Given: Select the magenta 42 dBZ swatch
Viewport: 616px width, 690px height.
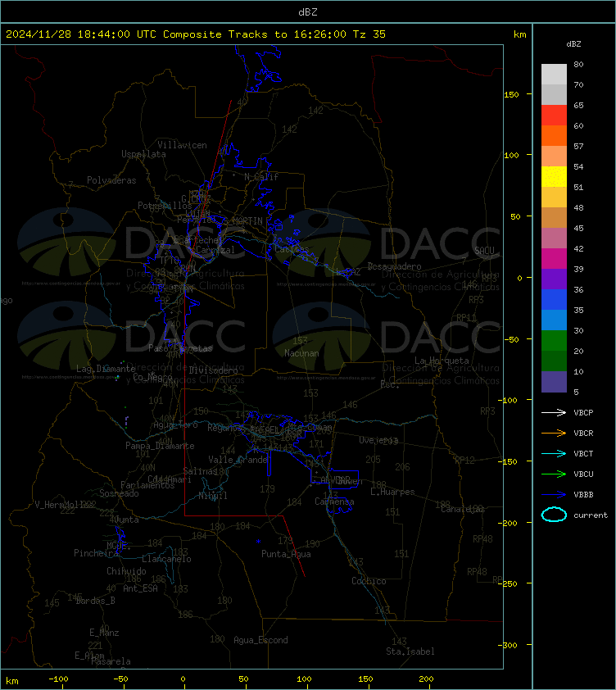Looking at the screenshot, I should point(554,258).
